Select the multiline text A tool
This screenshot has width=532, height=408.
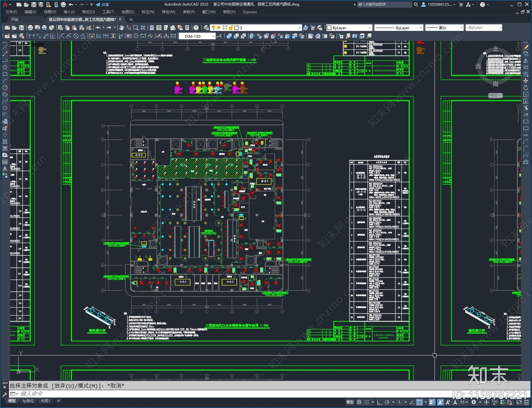(5, 169)
